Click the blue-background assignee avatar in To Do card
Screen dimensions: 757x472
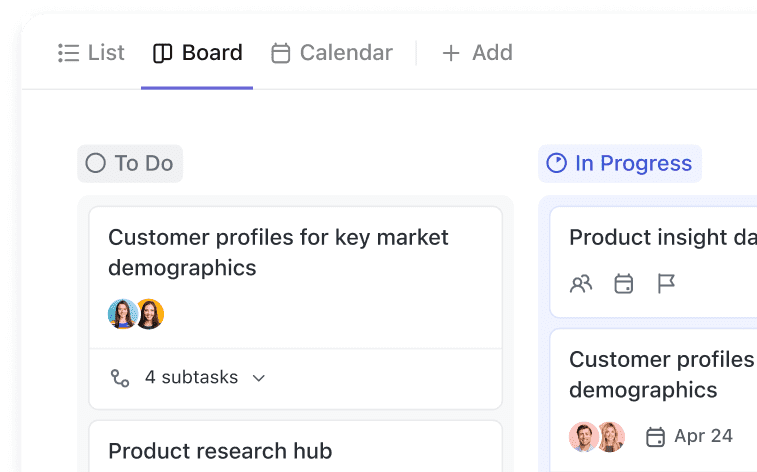coord(123,314)
